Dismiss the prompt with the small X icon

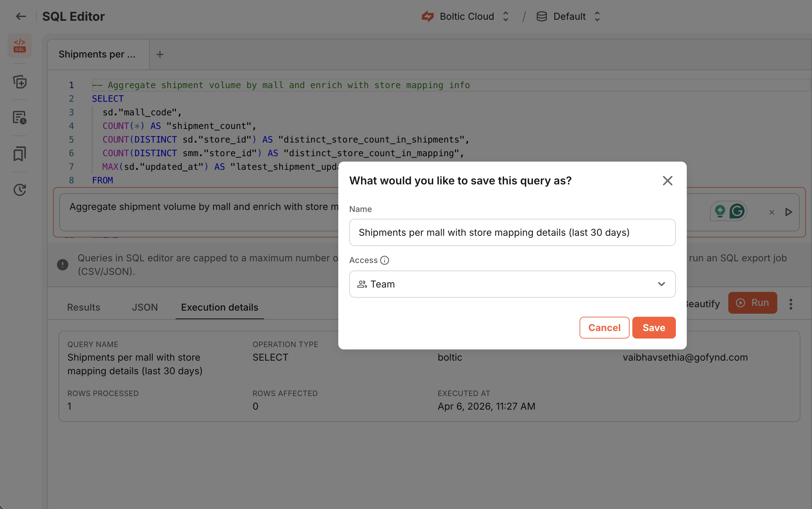tap(772, 212)
